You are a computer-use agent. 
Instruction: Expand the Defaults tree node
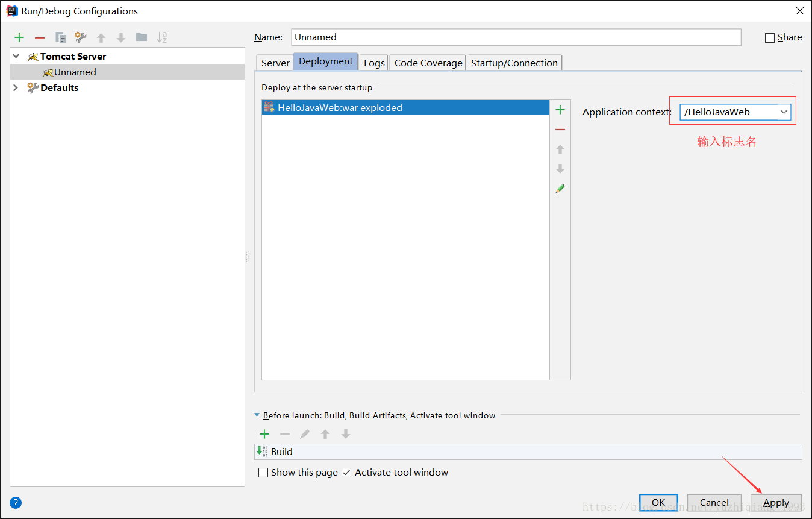pos(16,87)
